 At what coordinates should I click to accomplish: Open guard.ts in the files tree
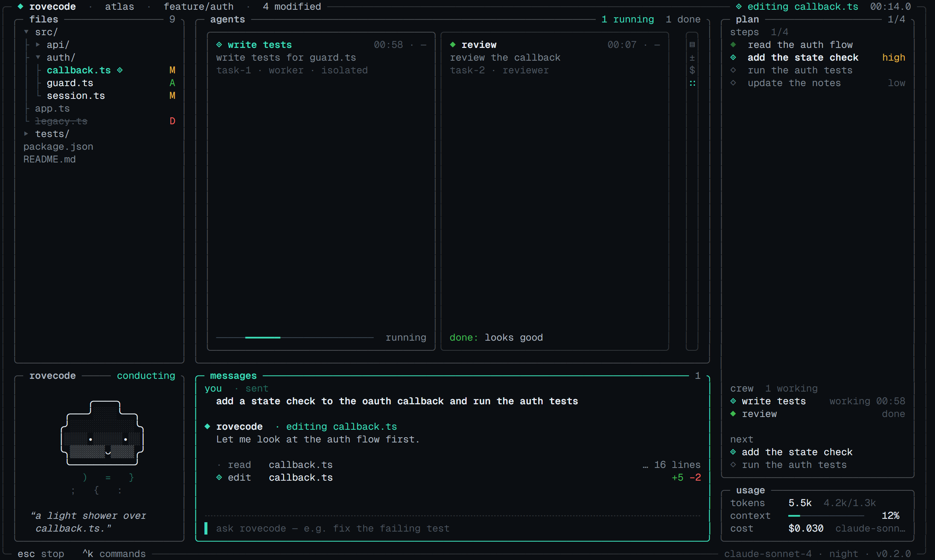point(70,83)
